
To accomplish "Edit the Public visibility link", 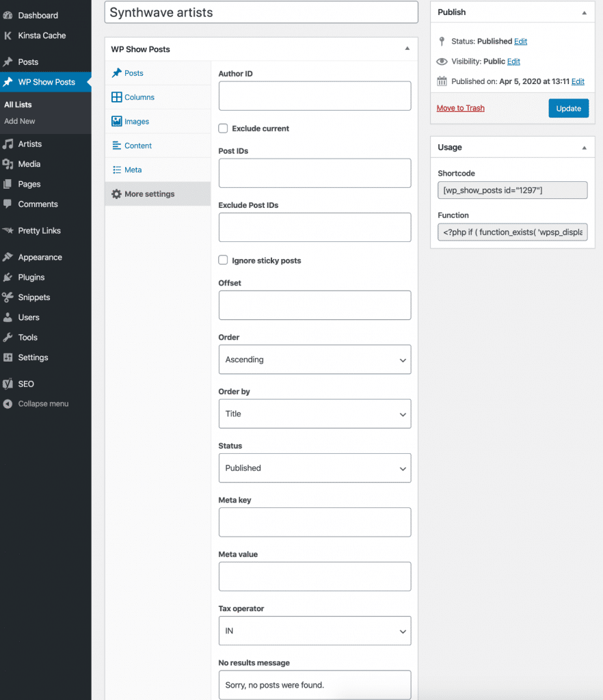I will coord(513,61).
